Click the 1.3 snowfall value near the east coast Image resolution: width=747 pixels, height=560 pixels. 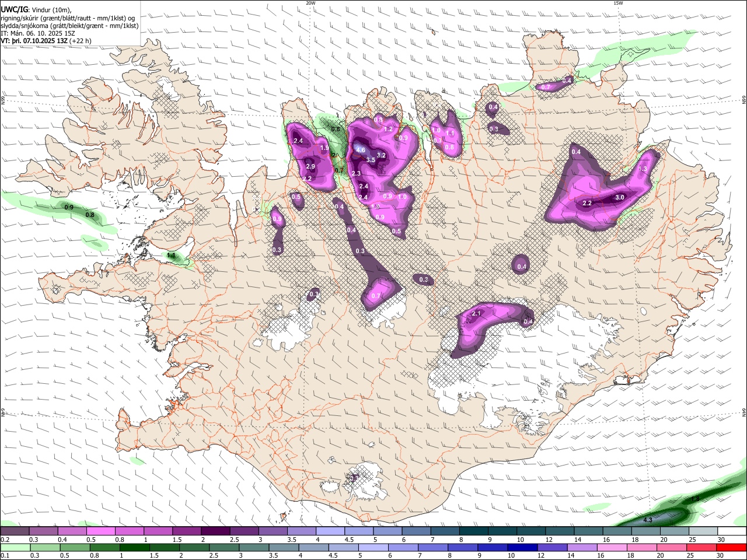[643, 169]
